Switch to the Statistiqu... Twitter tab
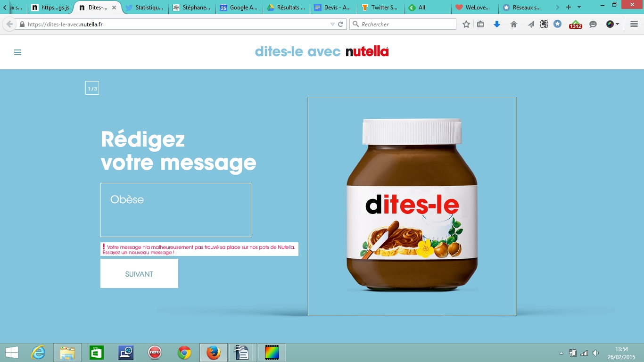The height and width of the screenshot is (362, 644). point(145,8)
